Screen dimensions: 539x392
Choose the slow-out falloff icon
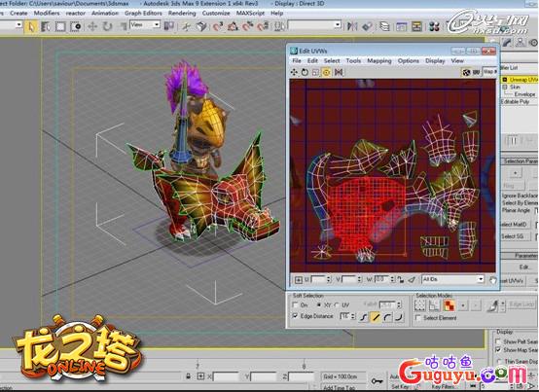tap(387, 317)
